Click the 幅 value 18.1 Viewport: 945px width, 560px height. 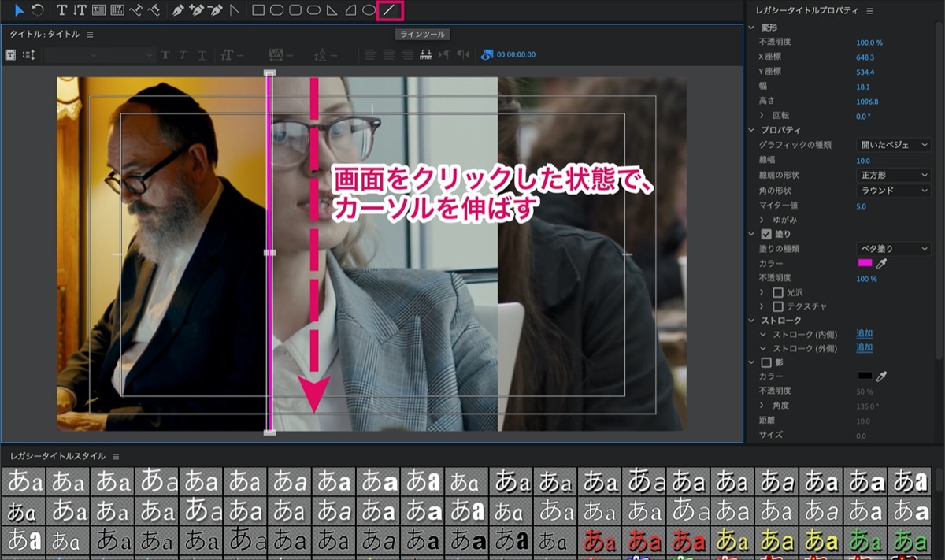[x=862, y=87]
